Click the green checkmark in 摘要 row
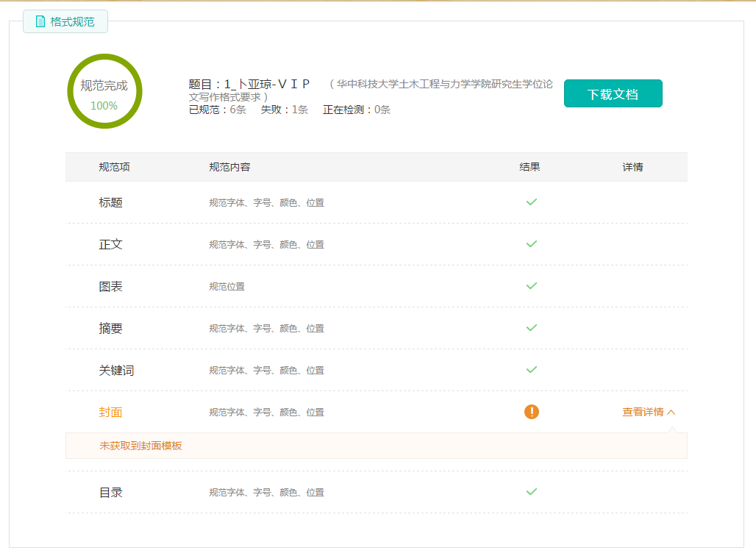The image size is (756, 553). click(x=531, y=328)
